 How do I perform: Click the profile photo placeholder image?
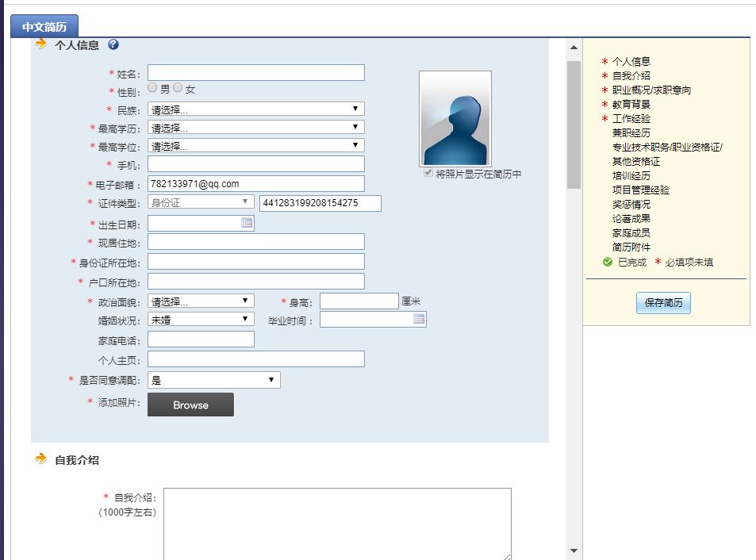[x=455, y=118]
